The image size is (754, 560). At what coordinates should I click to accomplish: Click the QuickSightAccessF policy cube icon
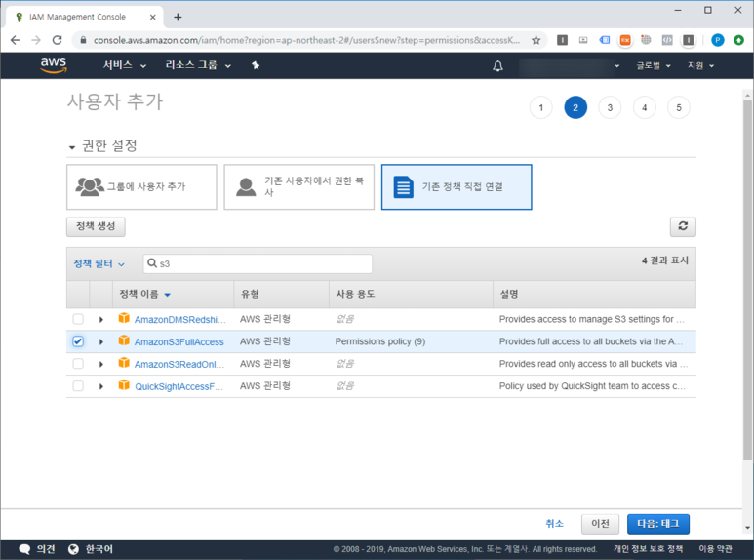tap(124, 385)
